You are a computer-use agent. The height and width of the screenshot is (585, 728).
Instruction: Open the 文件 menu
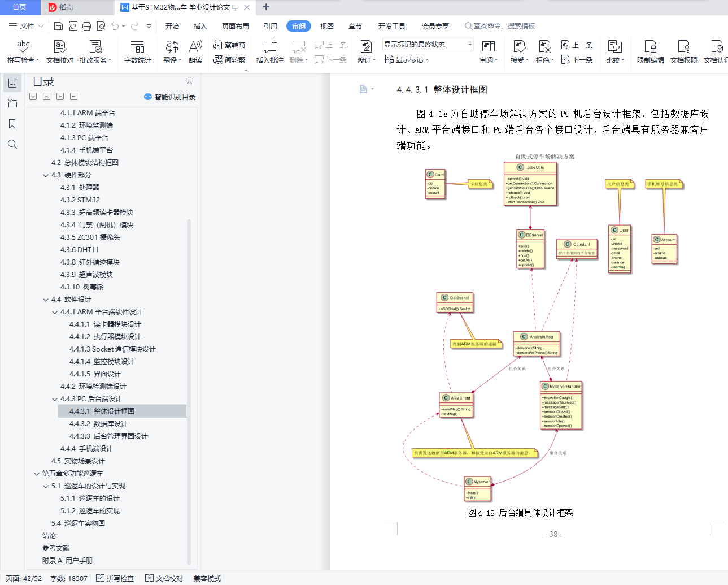(26, 26)
